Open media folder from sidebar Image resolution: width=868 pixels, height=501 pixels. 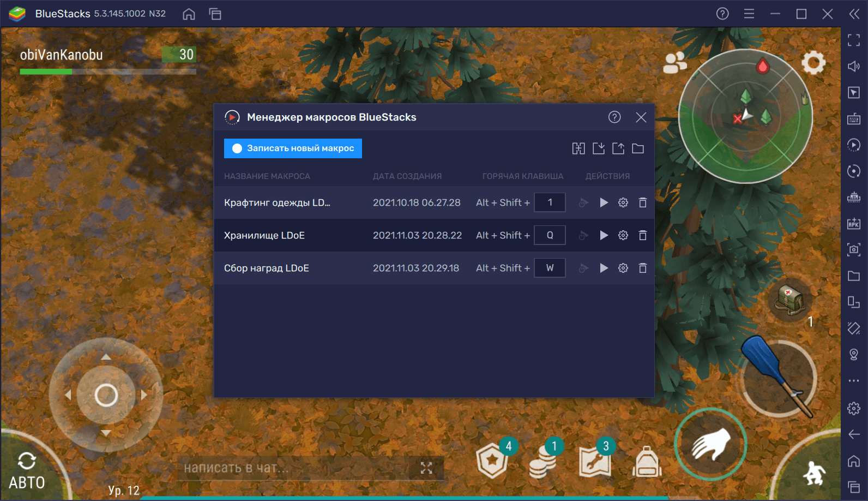click(854, 276)
